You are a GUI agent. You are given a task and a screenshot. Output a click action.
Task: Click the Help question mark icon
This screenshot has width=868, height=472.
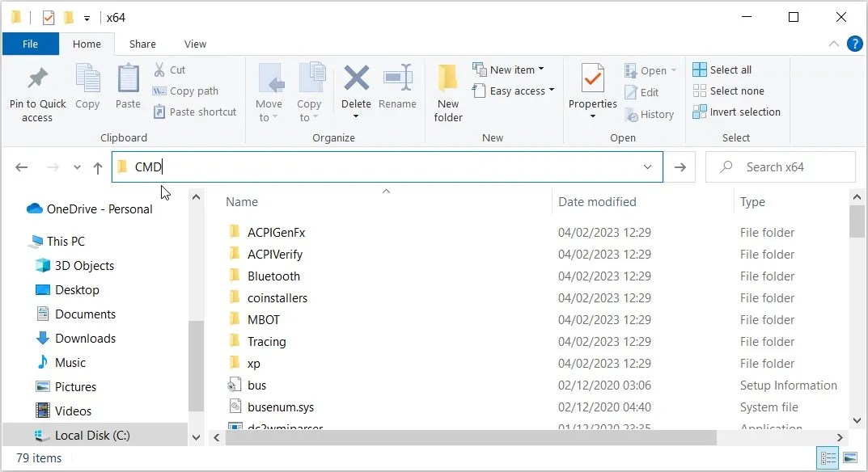[x=855, y=44]
